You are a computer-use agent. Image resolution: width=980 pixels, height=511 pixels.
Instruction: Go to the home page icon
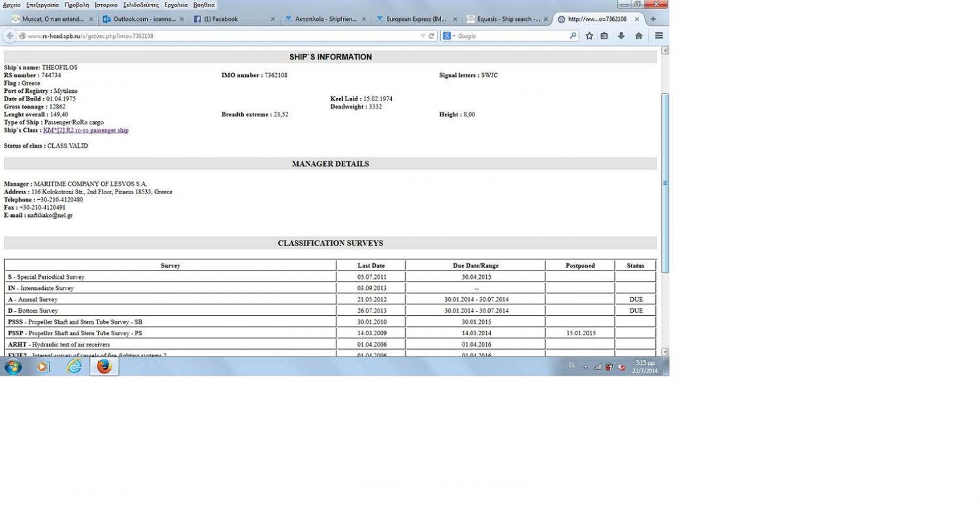point(639,36)
